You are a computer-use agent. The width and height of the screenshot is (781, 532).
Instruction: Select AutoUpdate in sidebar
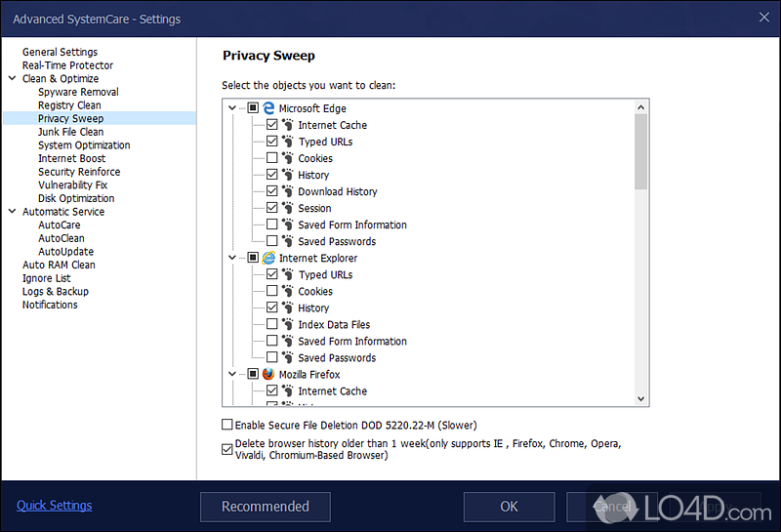click(x=65, y=252)
